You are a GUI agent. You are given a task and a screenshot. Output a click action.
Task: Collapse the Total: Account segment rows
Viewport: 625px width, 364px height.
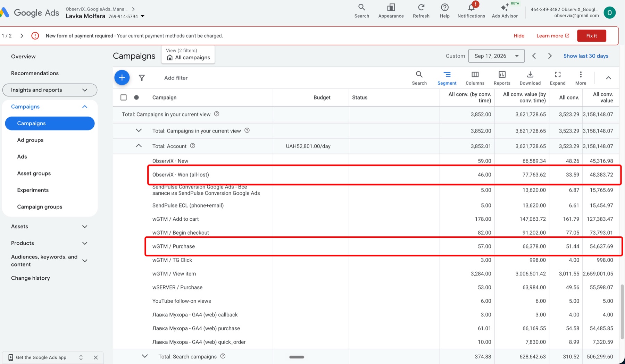(139, 146)
